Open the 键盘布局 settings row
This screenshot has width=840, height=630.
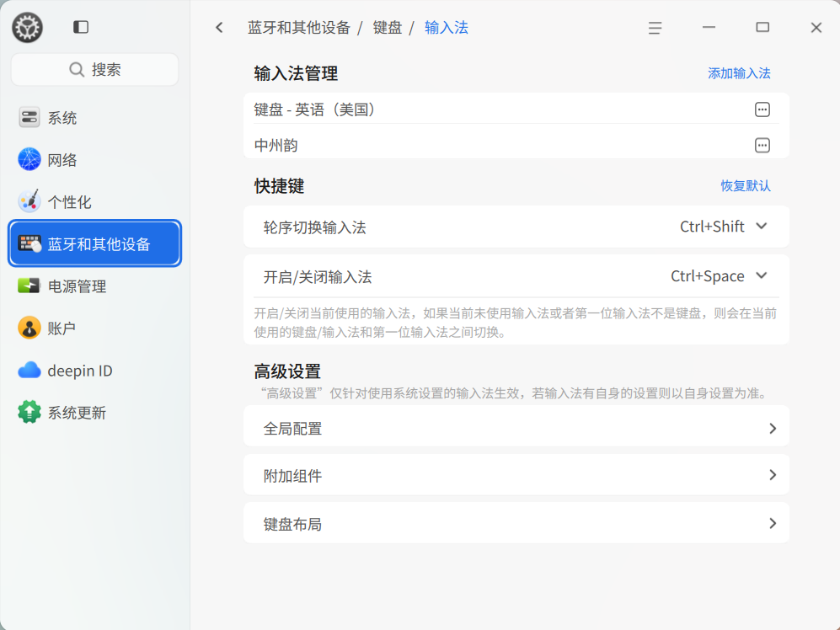click(x=516, y=524)
